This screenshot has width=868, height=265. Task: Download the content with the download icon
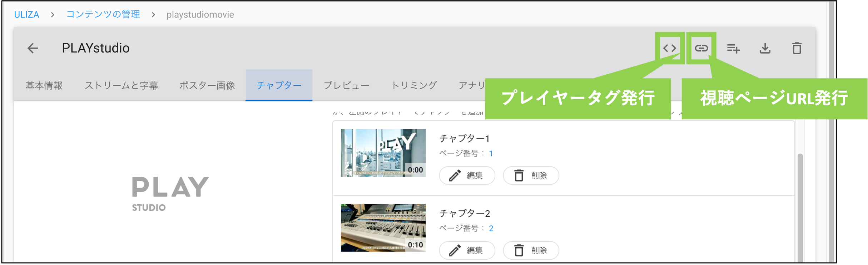(765, 48)
